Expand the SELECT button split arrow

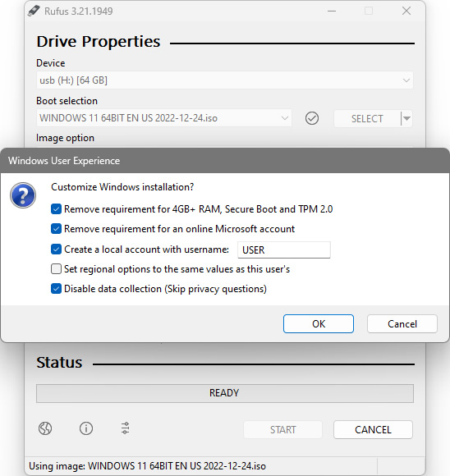[406, 118]
